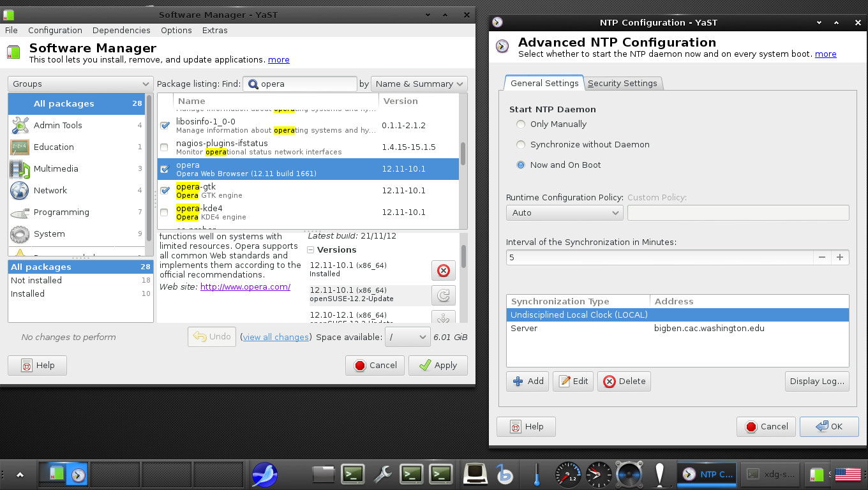Open the opera.com website link
The width and height of the screenshot is (868, 490).
tap(245, 286)
